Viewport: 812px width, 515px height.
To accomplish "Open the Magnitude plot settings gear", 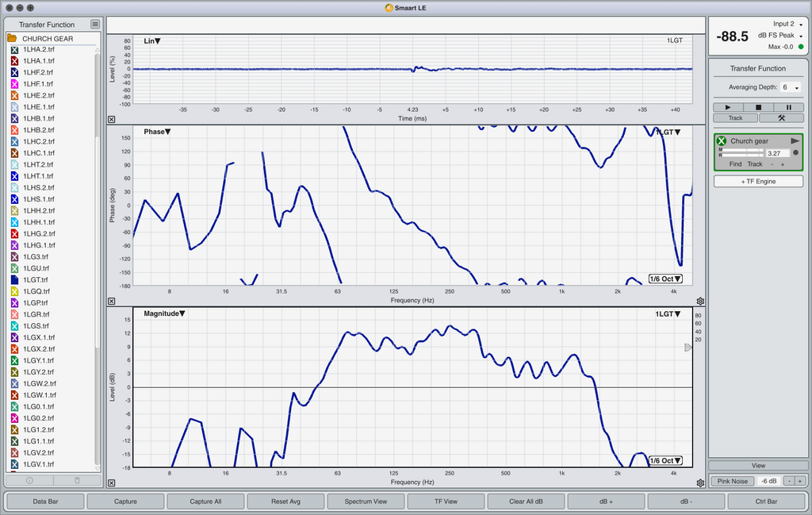I will 700,483.
